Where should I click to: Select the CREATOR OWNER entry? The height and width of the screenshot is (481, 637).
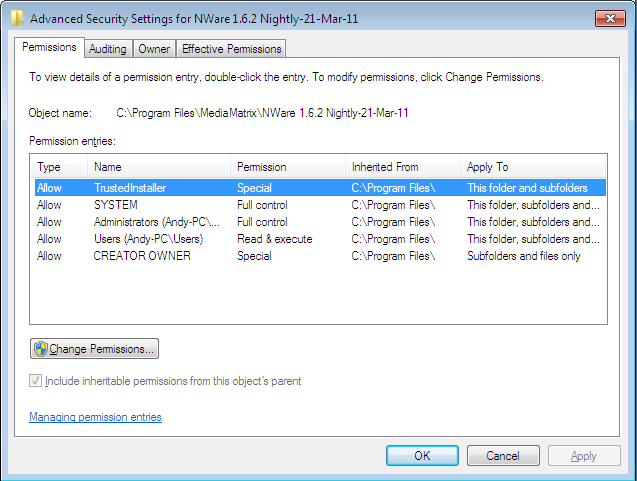click(320, 256)
